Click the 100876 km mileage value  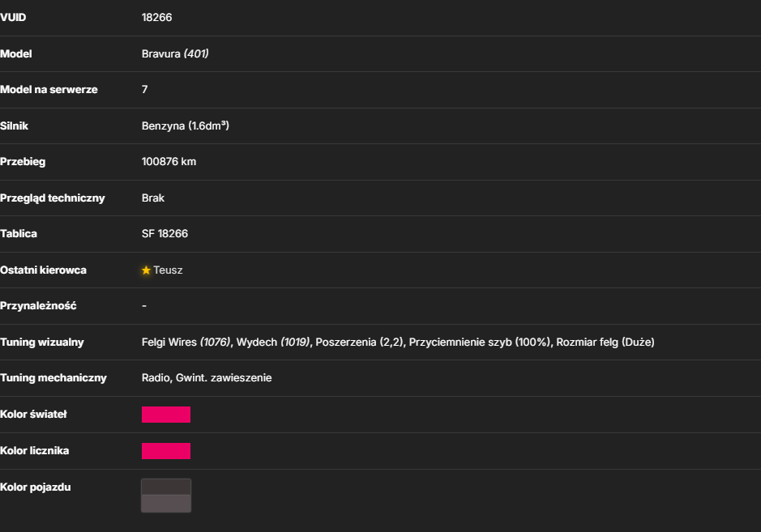pos(169,161)
